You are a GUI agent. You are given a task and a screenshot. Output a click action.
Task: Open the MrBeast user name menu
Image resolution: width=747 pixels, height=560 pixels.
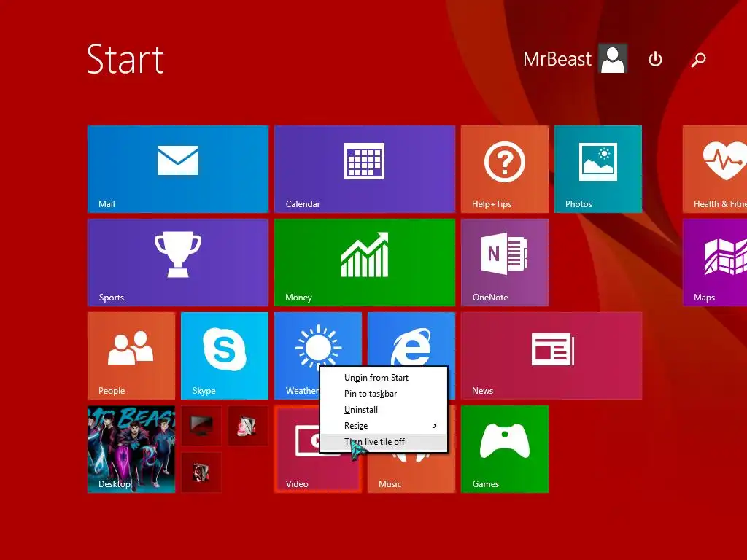[557, 59]
